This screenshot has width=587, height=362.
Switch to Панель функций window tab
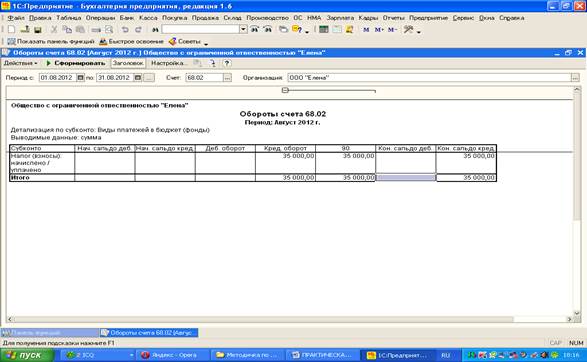pyautogui.click(x=50, y=332)
